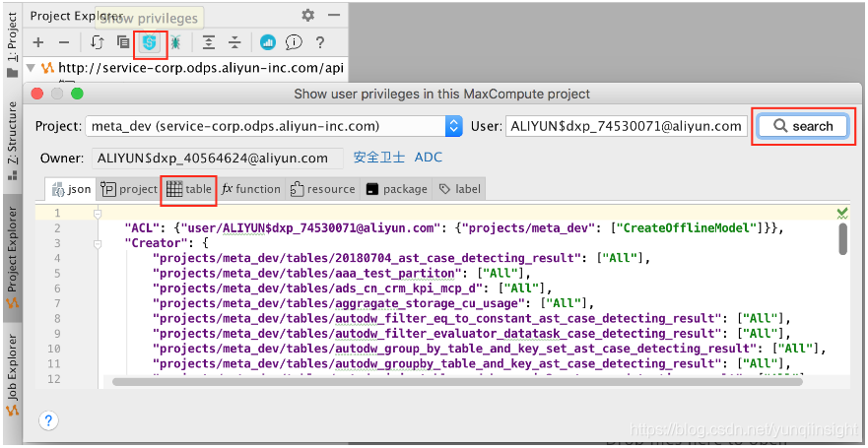
Task: Switch to the table tab
Action: tap(189, 189)
